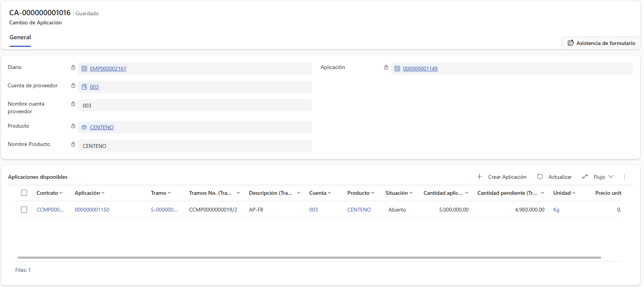The image size is (644, 287).
Task: Click the Actualizar refresh icon
Action: (540, 177)
